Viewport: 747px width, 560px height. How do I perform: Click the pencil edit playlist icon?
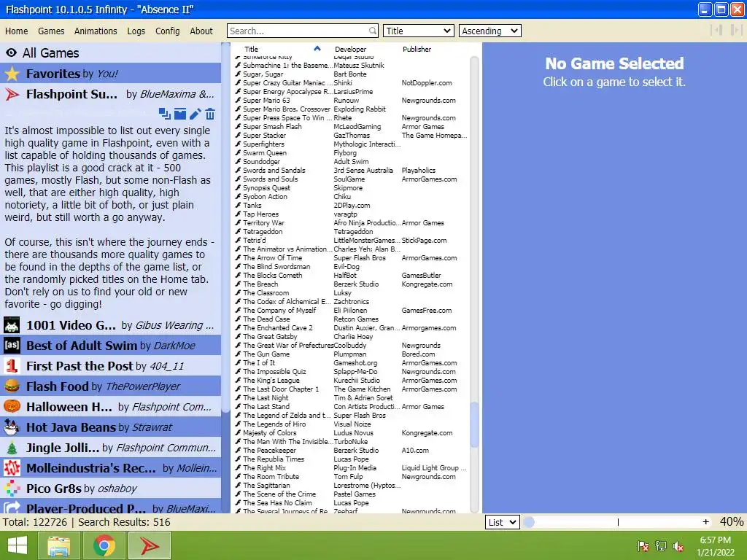[196, 114]
